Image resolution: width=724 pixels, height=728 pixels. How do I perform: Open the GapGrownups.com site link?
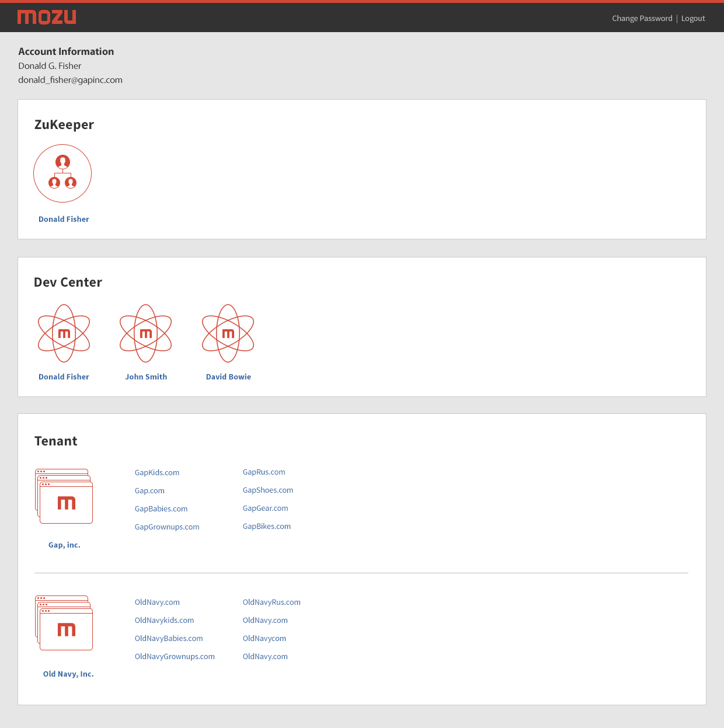coord(167,527)
